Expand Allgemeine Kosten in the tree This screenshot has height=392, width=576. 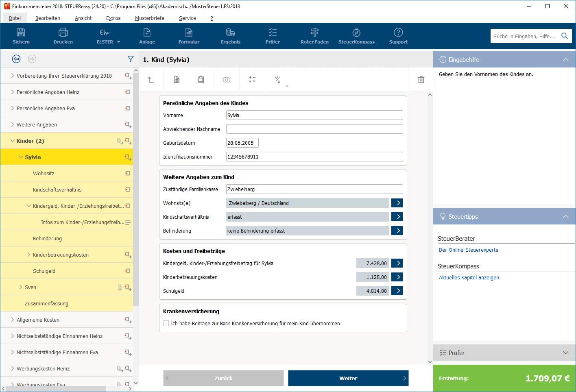[x=13, y=320]
